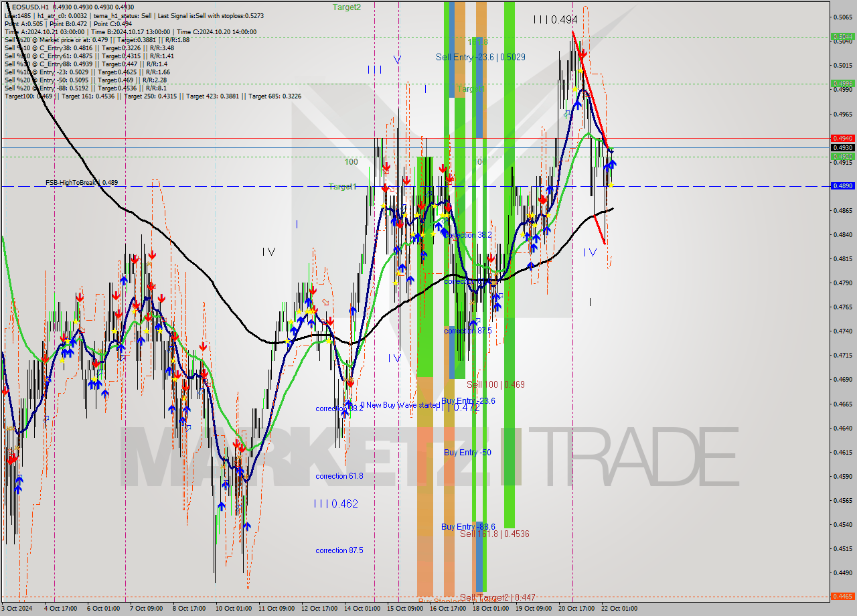Click the 'Buy Entry -23.6' label
Screen dimensions: 857x616
[468, 400]
